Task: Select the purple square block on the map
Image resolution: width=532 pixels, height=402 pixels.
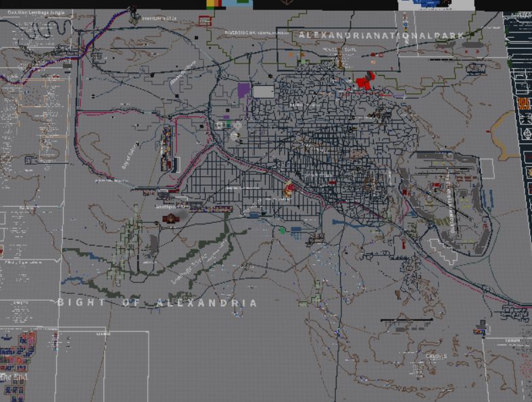Action: coord(244,91)
